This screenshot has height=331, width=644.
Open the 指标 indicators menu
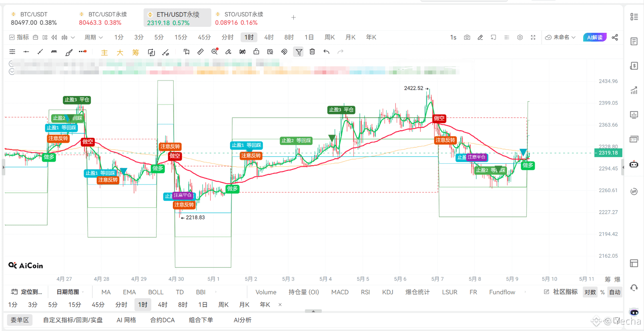click(19, 37)
